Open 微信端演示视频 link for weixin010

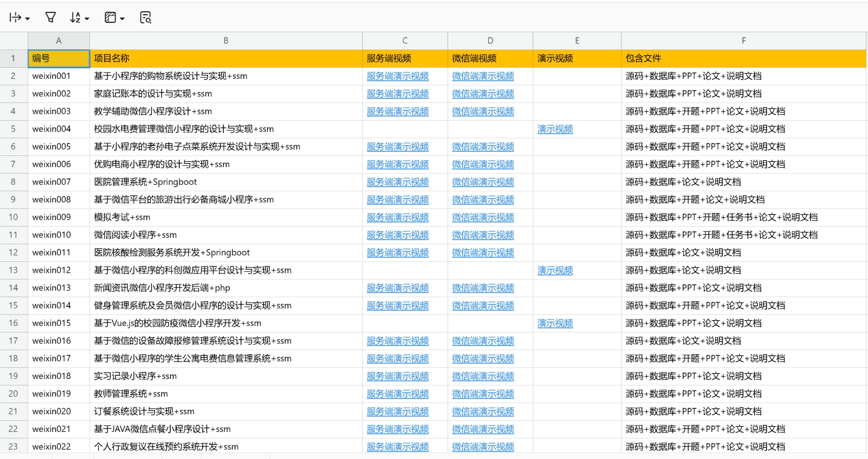point(483,235)
